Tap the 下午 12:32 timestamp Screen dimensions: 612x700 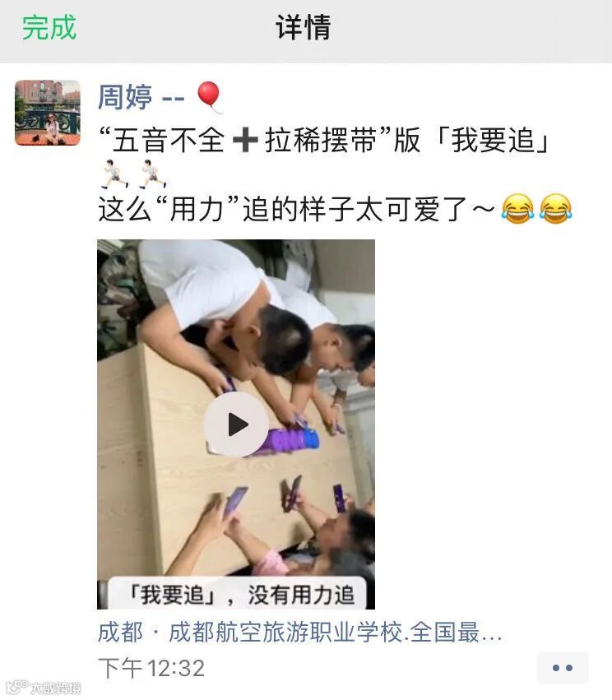(151, 668)
